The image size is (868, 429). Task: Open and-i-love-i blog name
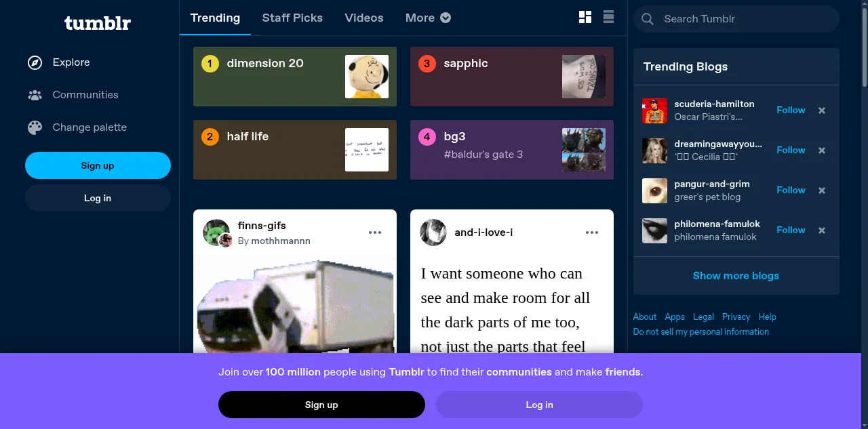click(484, 232)
